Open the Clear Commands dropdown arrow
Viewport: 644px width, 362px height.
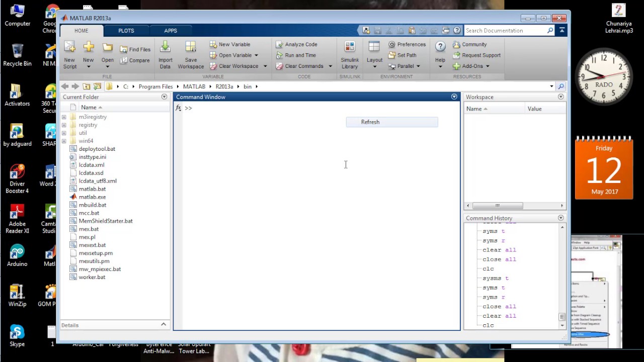331,66
